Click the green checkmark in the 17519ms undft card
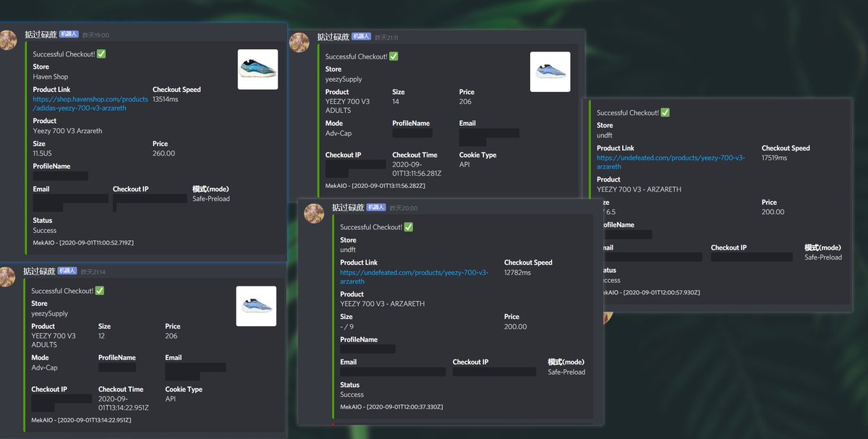868x439 pixels. (x=665, y=113)
